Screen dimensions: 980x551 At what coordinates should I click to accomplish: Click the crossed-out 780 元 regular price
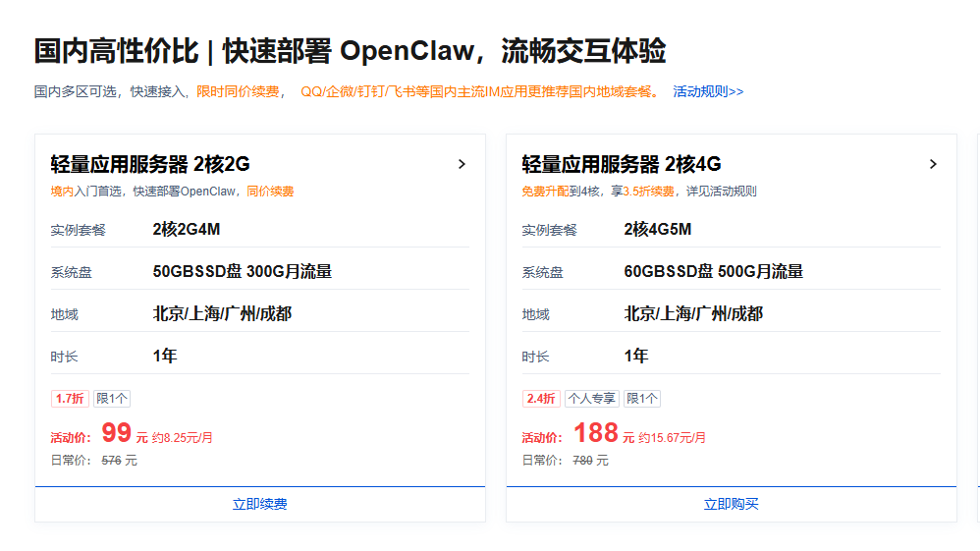(x=590, y=461)
